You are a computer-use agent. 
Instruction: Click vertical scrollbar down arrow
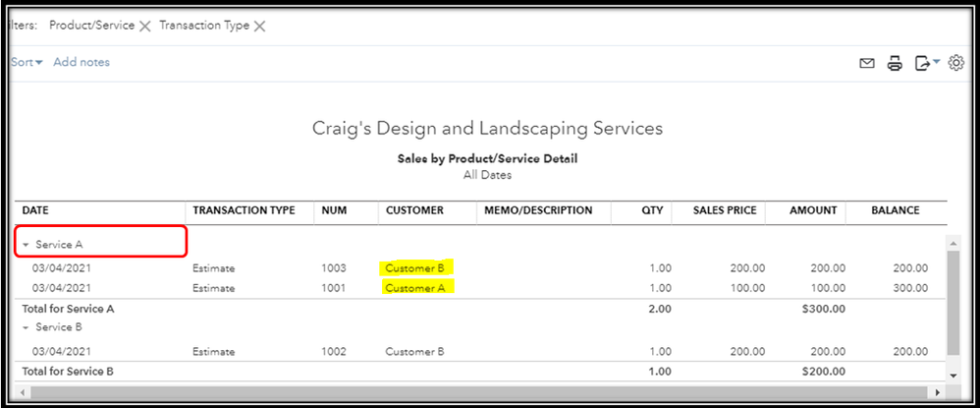pyautogui.click(x=953, y=376)
